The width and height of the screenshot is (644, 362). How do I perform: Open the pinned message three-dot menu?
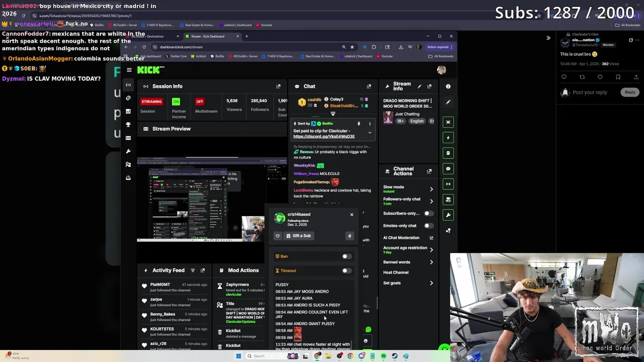[370, 124]
